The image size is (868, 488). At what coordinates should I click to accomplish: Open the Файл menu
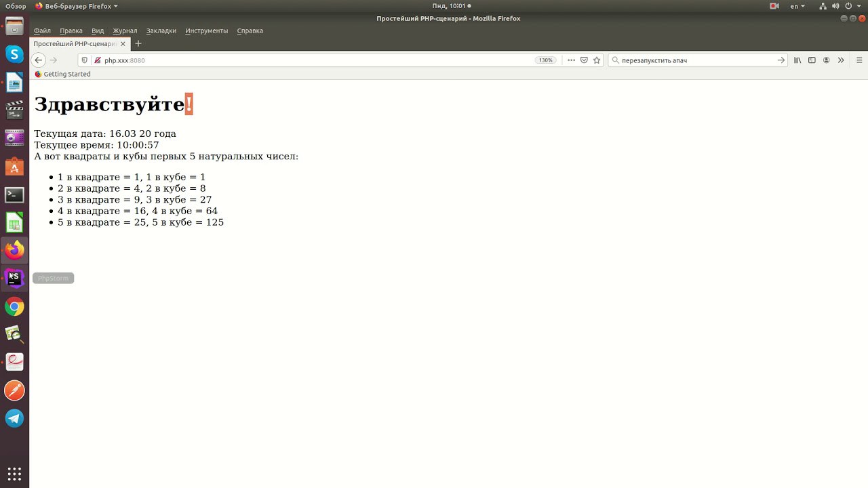(x=42, y=30)
